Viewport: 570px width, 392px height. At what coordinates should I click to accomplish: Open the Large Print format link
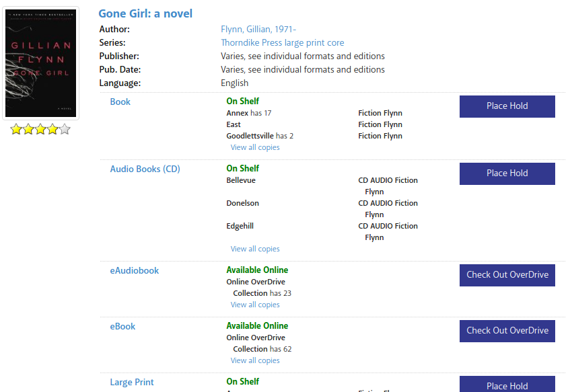tap(132, 382)
